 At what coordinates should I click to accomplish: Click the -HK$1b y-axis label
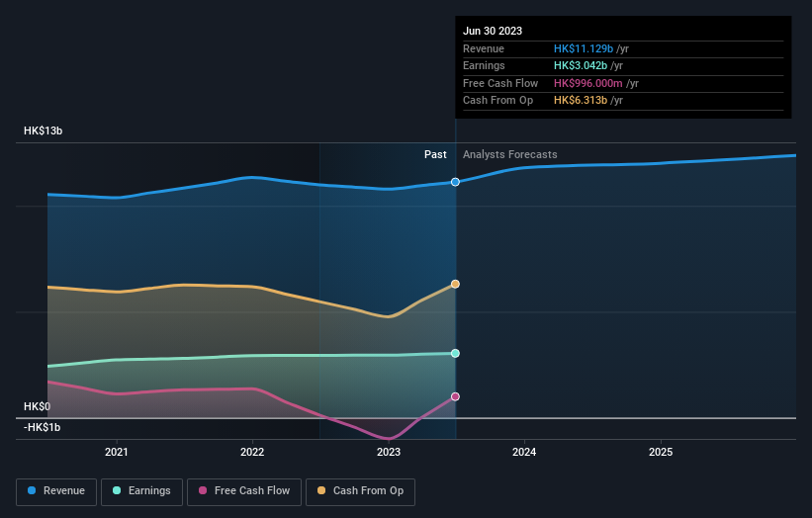pyautogui.click(x=42, y=427)
